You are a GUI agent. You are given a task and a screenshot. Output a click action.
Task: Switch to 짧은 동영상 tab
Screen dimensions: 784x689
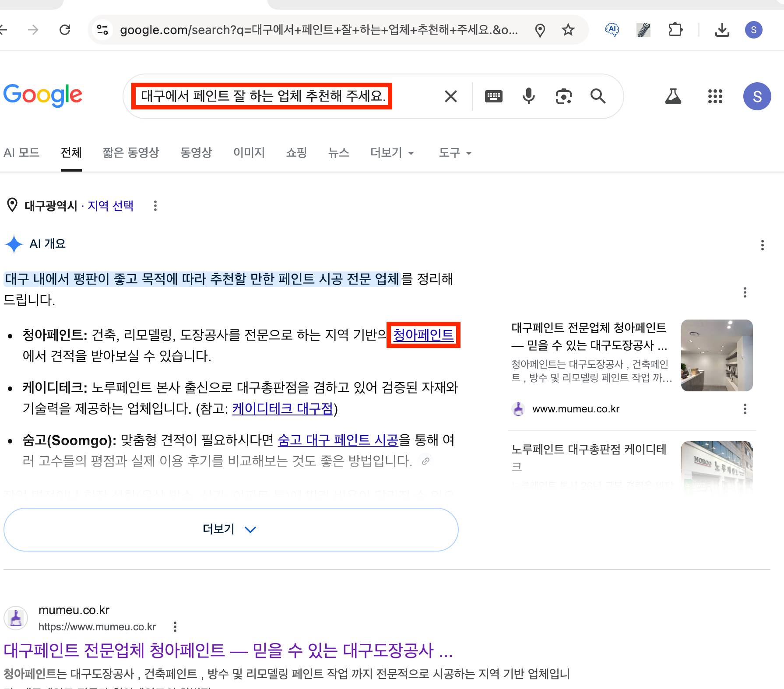point(130,153)
